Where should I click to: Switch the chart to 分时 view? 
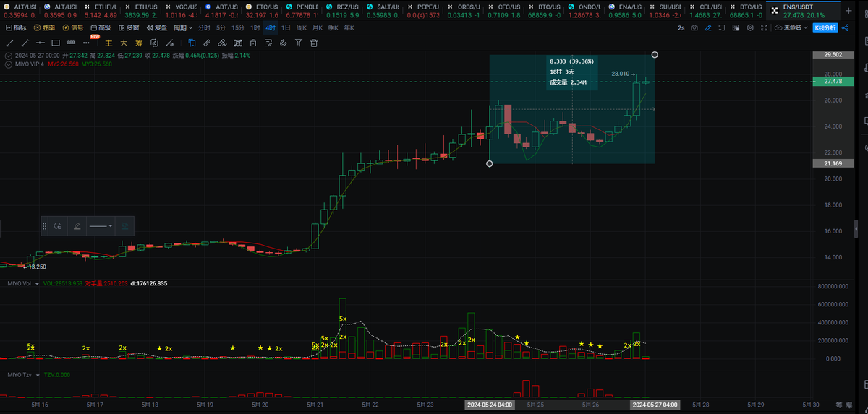(204, 27)
